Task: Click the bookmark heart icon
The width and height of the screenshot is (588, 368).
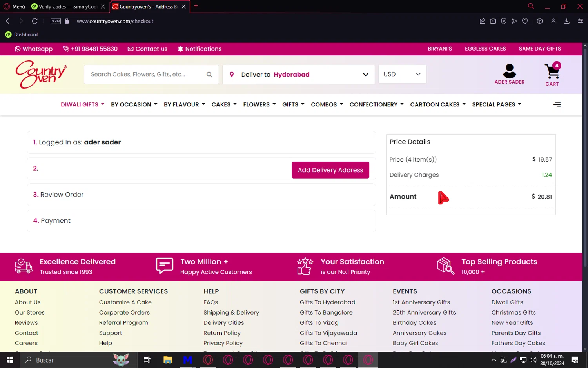Action: pos(525,21)
